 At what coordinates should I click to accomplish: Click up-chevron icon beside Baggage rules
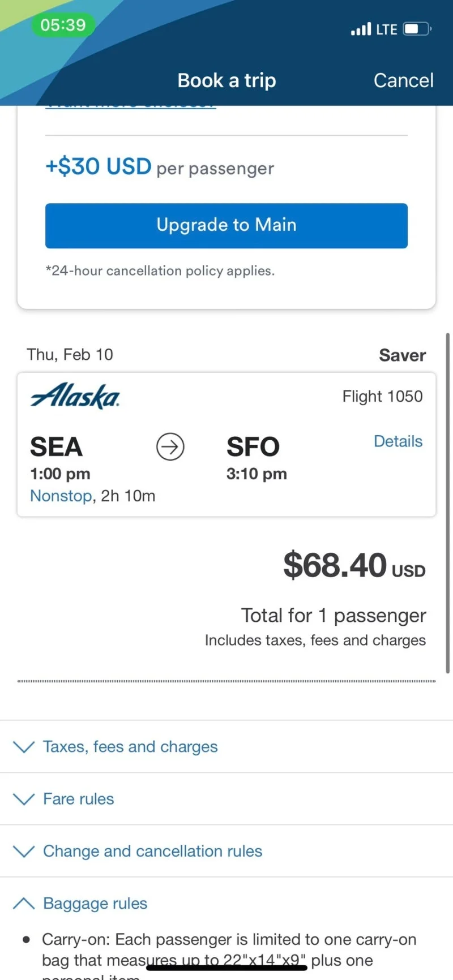click(24, 903)
